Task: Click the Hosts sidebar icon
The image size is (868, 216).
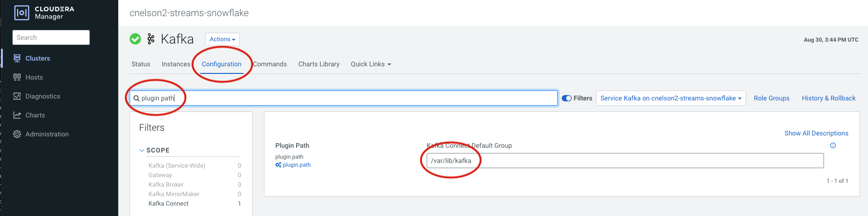Action: (17, 77)
